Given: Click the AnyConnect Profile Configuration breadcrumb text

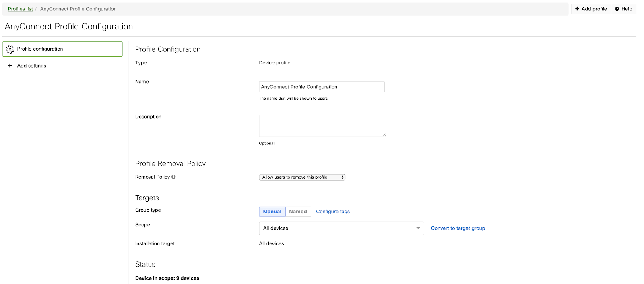Looking at the screenshot, I should tap(78, 9).
